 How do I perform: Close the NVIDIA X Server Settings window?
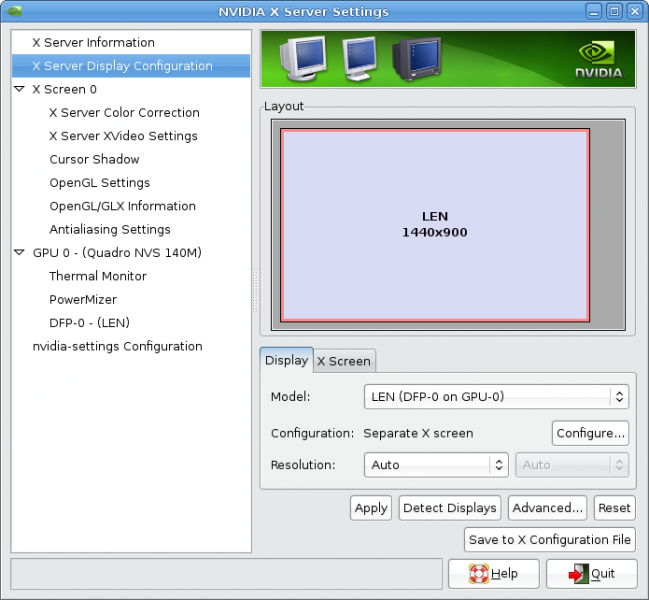635,11
